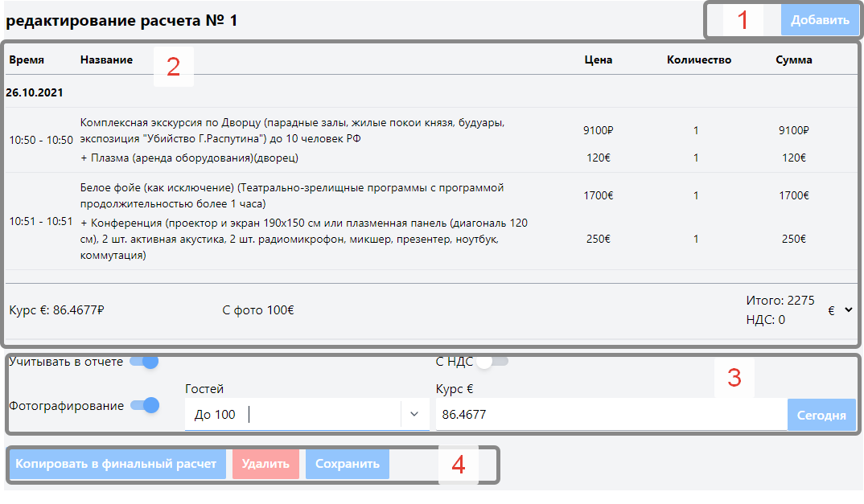Screen dimensions: 864x504
Task: Click the Цена column header
Action: point(598,59)
